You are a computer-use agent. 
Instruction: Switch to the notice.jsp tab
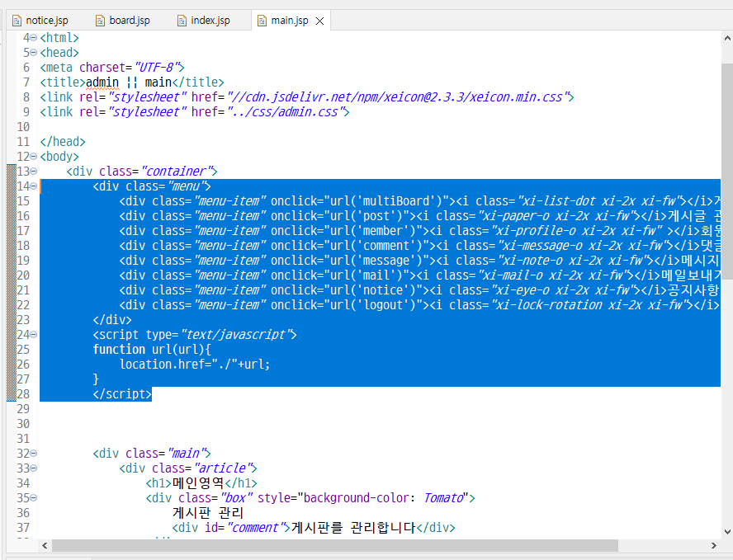click(x=40, y=21)
